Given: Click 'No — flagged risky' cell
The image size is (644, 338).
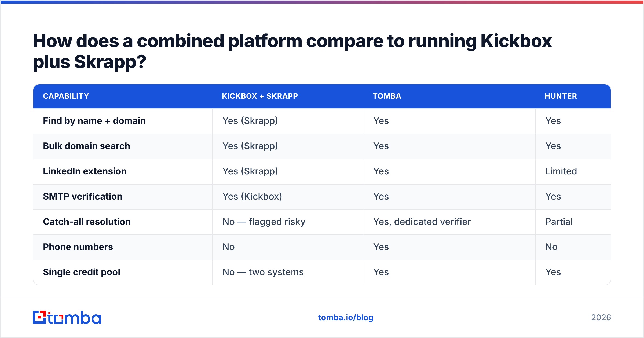Looking at the screenshot, I should click(x=264, y=222).
